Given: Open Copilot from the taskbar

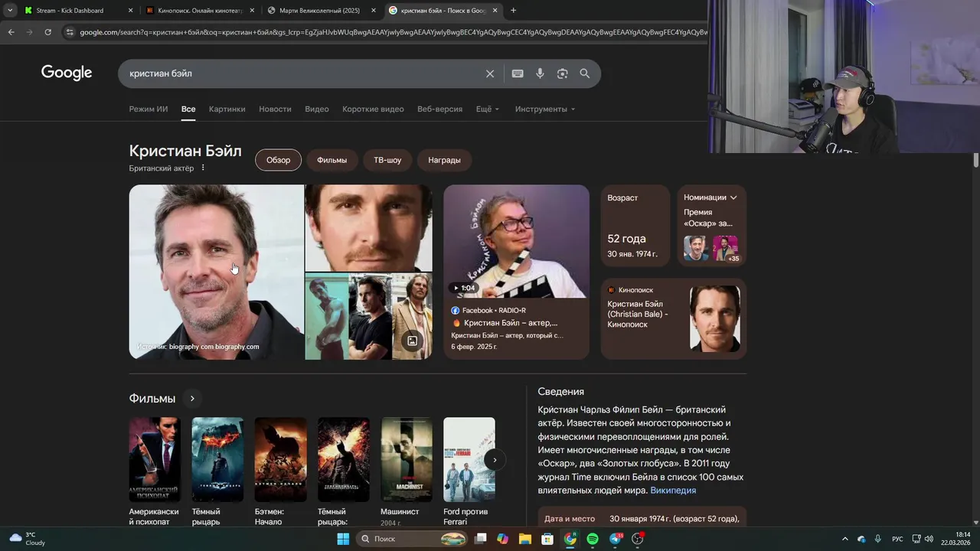Looking at the screenshot, I should click(502, 539).
